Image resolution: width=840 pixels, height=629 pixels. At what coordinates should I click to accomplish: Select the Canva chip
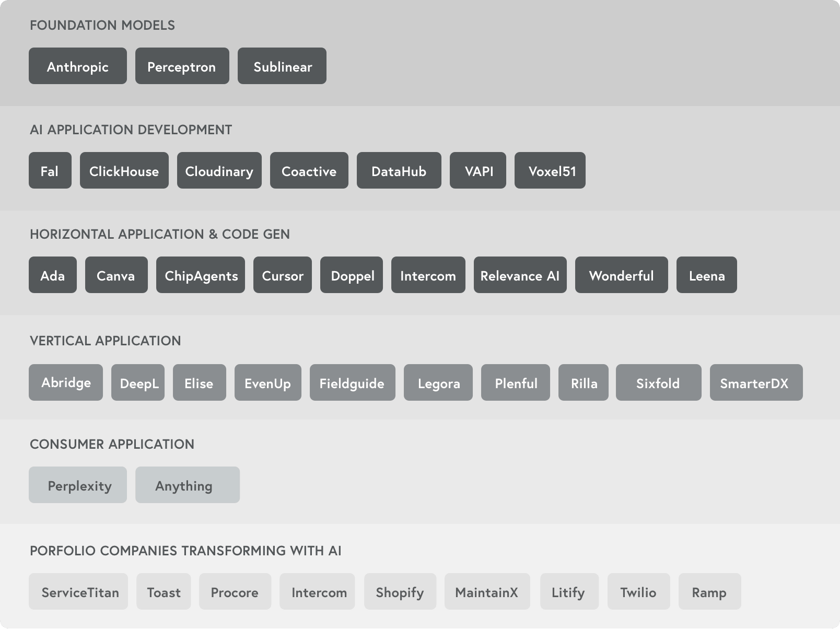point(116,275)
